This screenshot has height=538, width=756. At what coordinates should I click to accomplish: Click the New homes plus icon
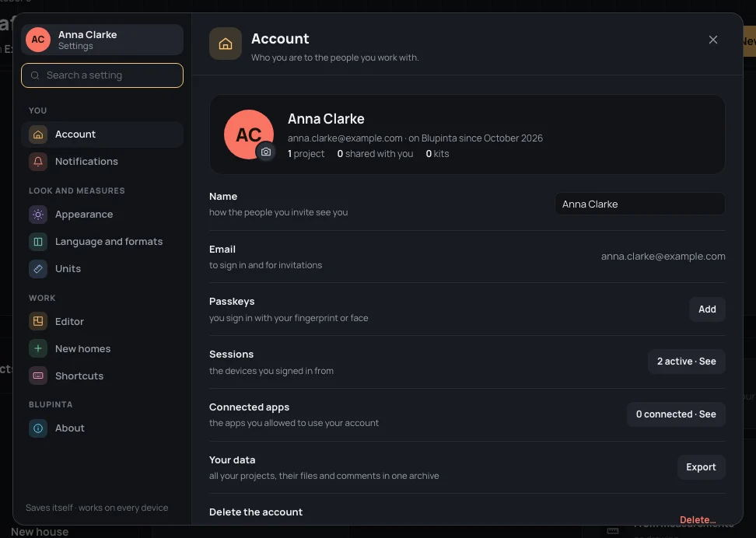[x=38, y=348]
